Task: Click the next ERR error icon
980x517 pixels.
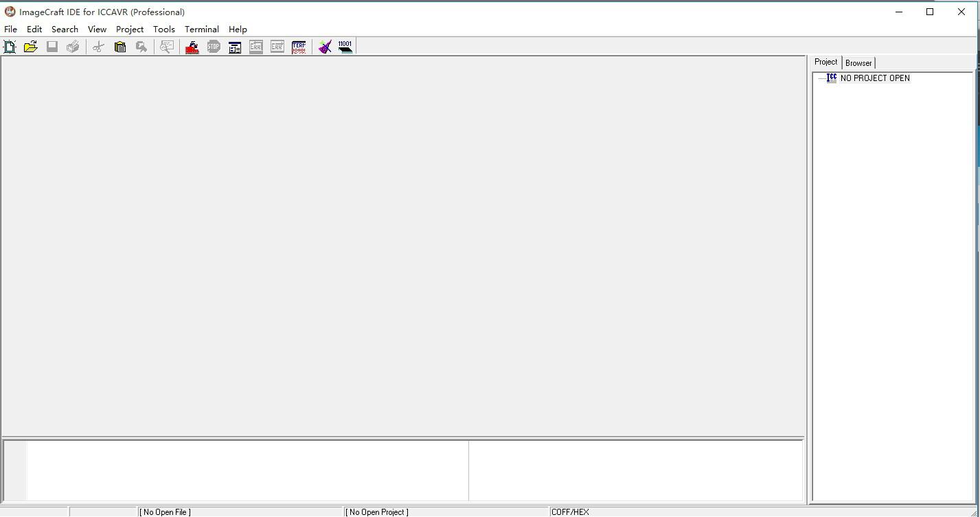Action: pyautogui.click(x=277, y=47)
